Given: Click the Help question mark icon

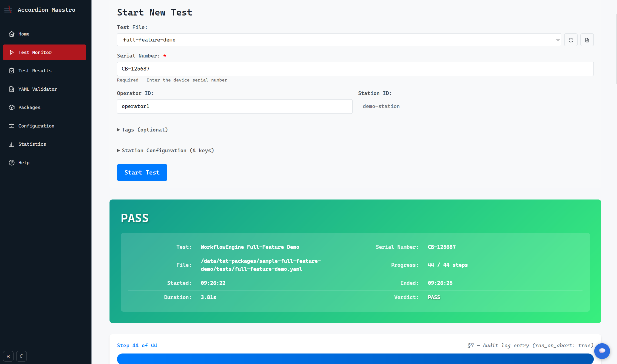Looking at the screenshot, I should [x=11, y=162].
